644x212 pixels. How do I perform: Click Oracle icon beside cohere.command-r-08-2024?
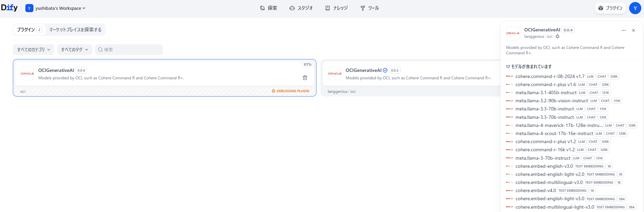click(x=509, y=76)
